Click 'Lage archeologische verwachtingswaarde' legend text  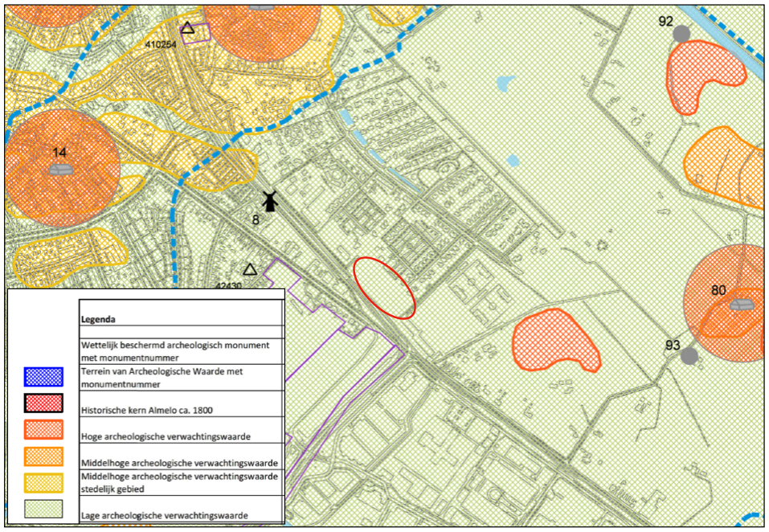click(x=164, y=515)
